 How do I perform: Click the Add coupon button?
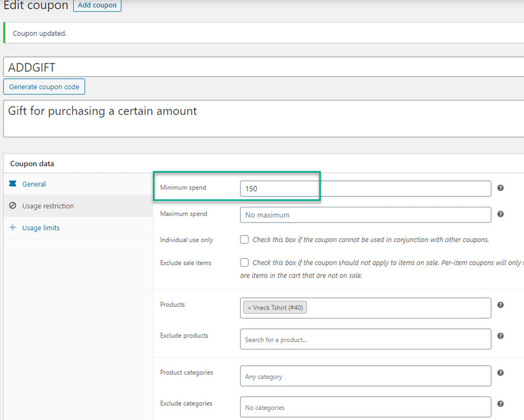click(97, 5)
